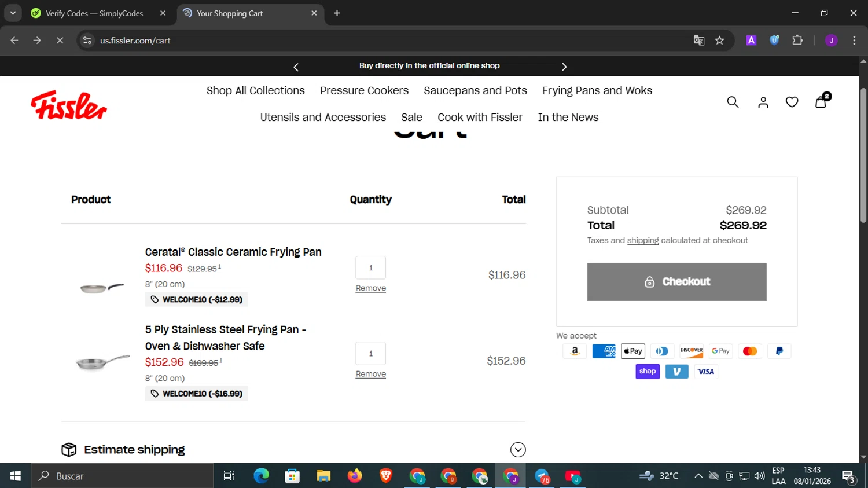Go back to the previous page
Image resolution: width=868 pixels, height=488 pixels.
tap(14, 41)
